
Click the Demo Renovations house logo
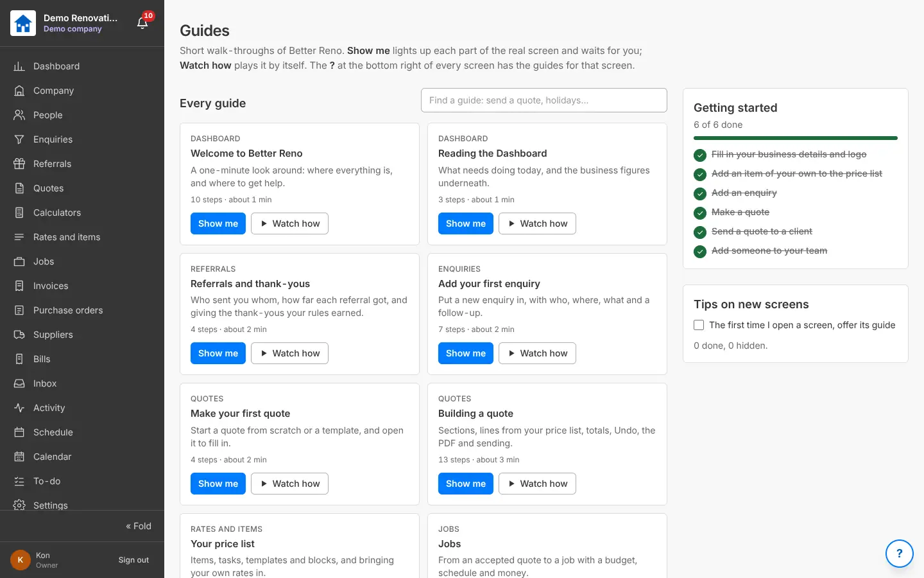[x=23, y=23]
